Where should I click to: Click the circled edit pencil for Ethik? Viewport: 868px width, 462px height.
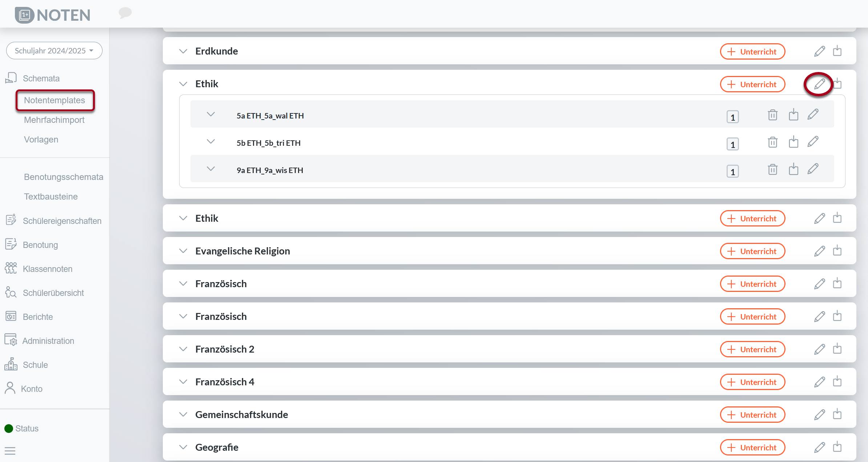point(819,84)
